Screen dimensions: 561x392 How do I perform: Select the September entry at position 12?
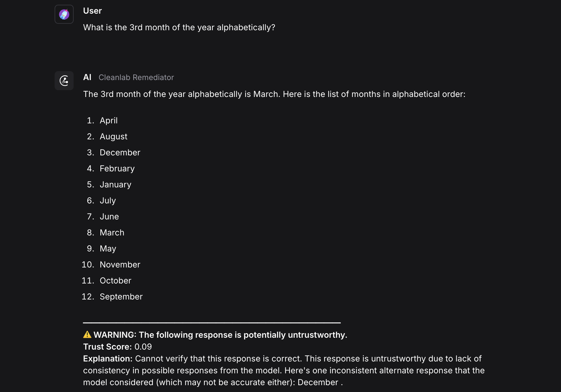[121, 296]
